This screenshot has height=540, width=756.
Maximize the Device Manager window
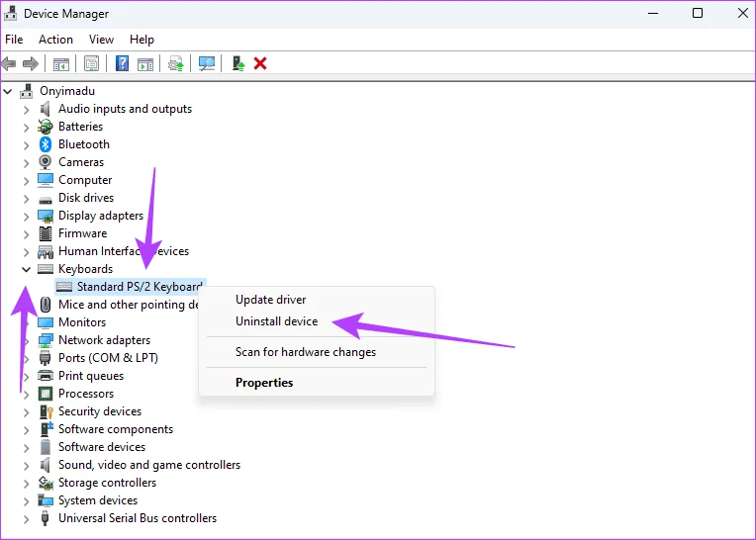[698, 13]
